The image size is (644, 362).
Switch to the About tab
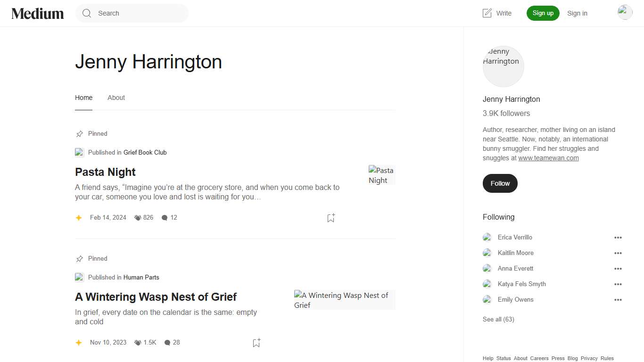pyautogui.click(x=116, y=98)
